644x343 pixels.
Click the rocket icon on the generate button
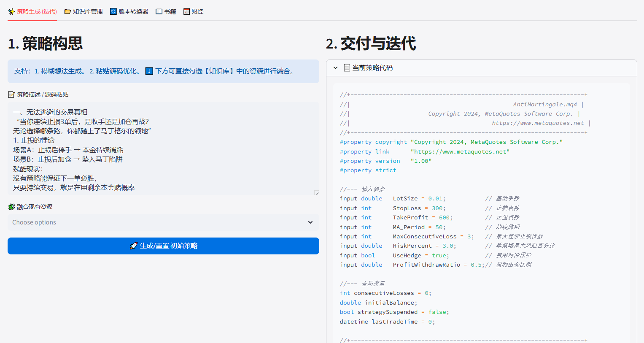133,246
